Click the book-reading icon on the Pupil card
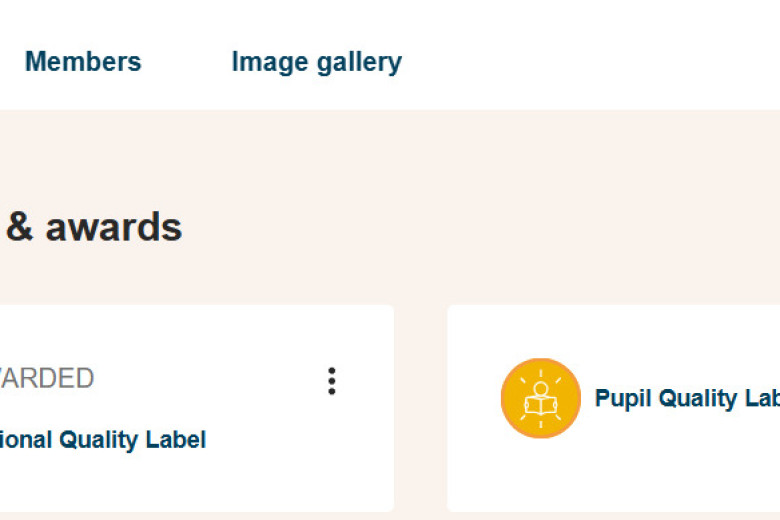This screenshot has height=520, width=780. (x=541, y=398)
